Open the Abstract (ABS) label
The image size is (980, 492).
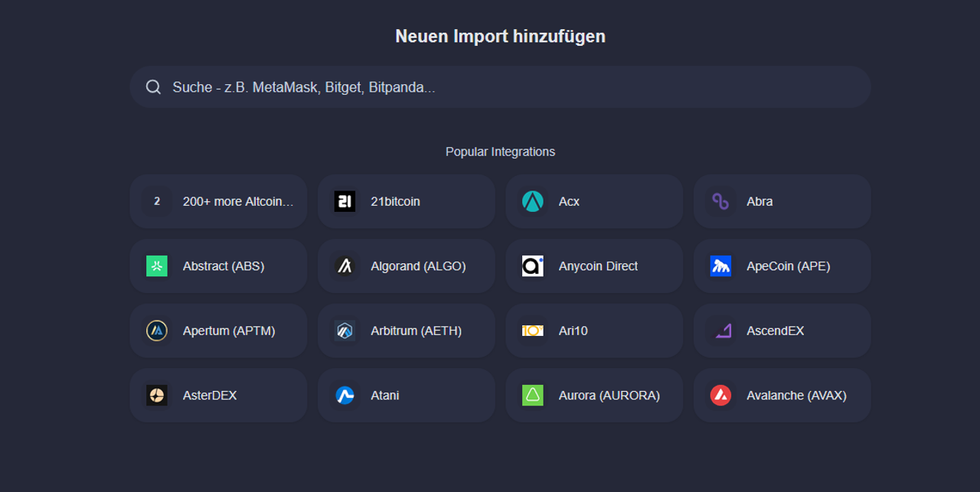click(224, 266)
